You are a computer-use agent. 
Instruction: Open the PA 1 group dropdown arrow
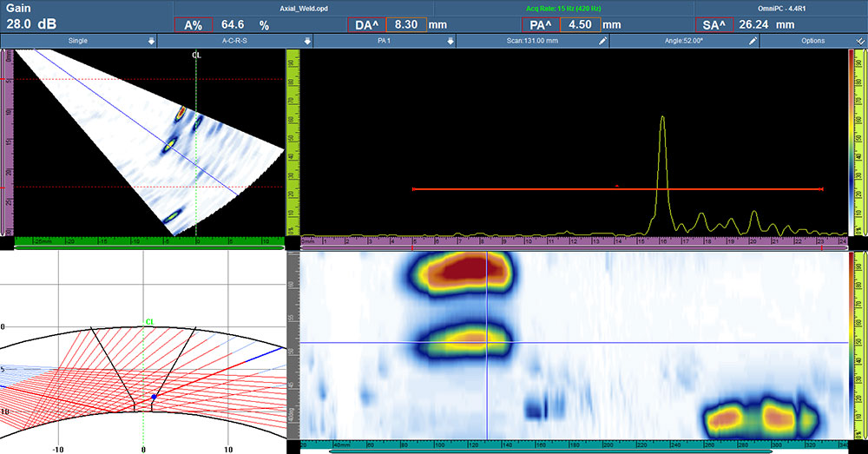(x=450, y=41)
